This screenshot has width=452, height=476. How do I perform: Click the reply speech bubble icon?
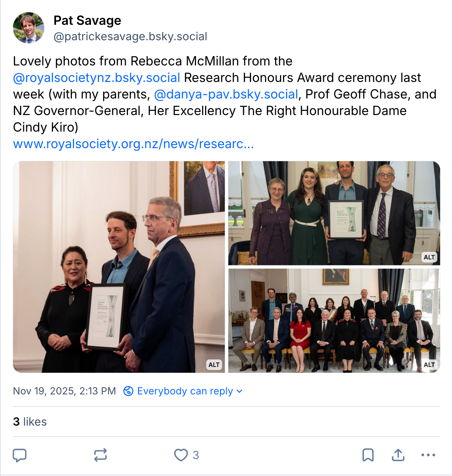coord(20,455)
